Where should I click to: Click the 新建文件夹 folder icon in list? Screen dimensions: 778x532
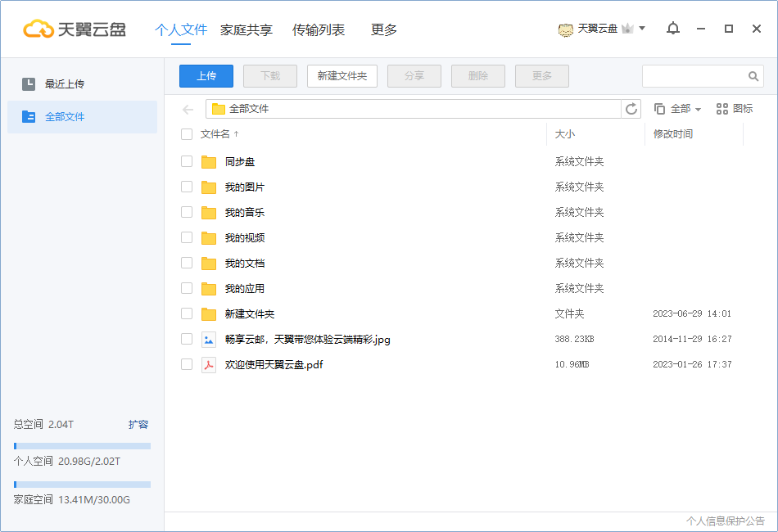coord(209,313)
